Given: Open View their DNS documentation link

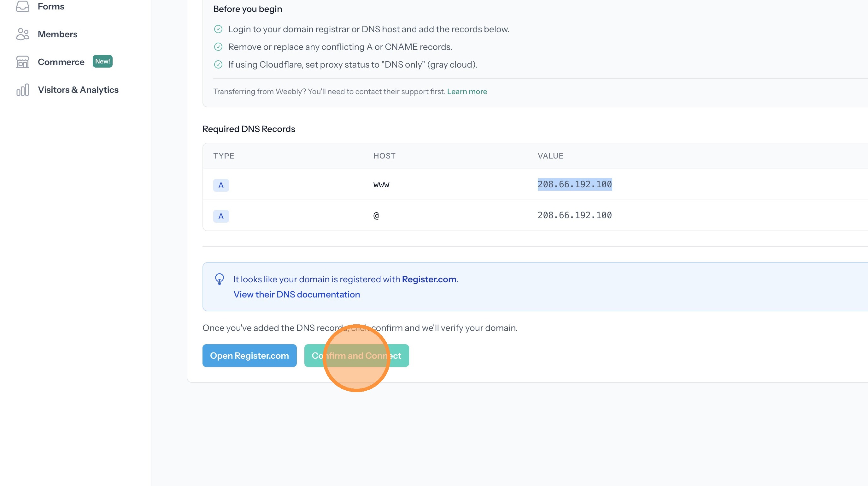Looking at the screenshot, I should (296, 294).
